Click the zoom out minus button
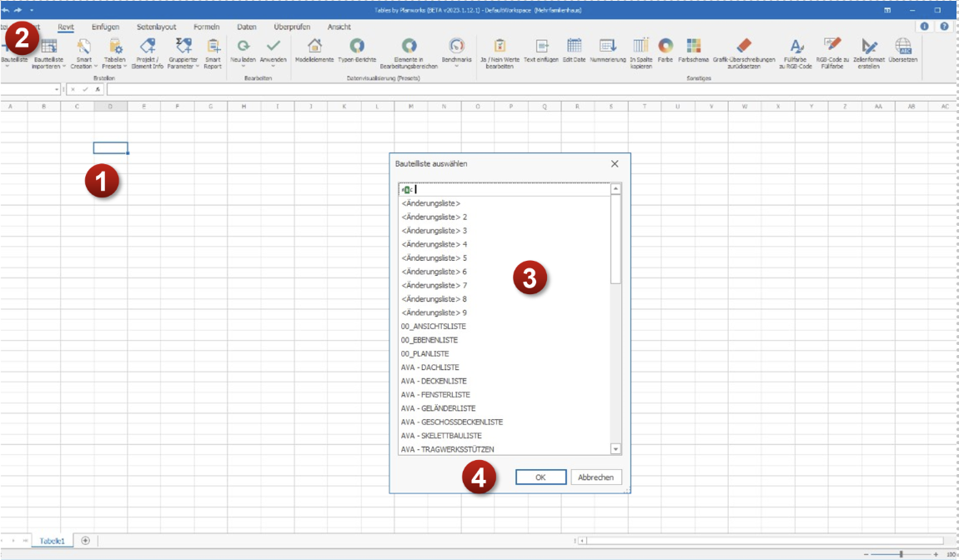 tap(866, 554)
